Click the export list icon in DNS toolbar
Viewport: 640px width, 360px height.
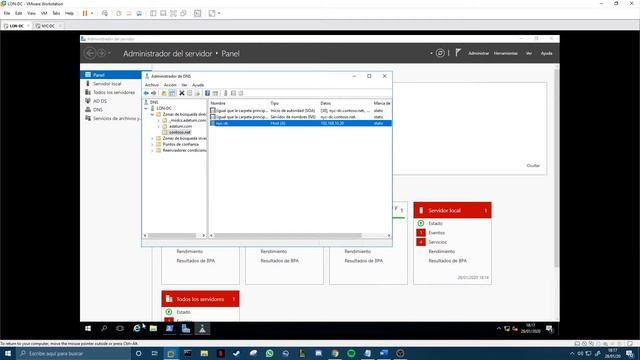198,93
